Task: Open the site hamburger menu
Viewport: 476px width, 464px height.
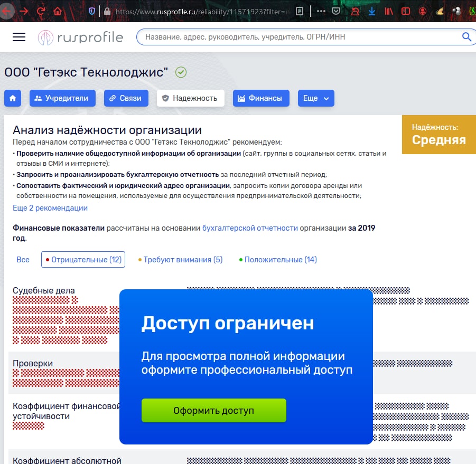Action: pos(19,37)
